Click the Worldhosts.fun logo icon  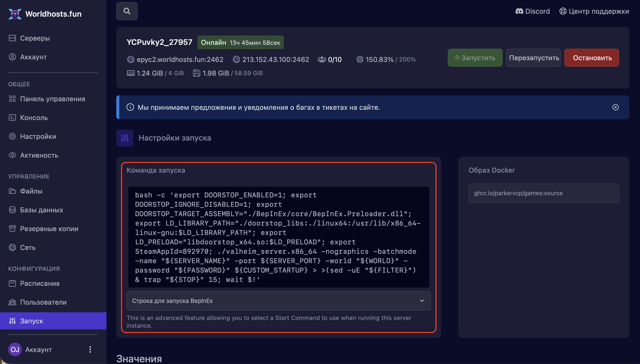click(15, 14)
